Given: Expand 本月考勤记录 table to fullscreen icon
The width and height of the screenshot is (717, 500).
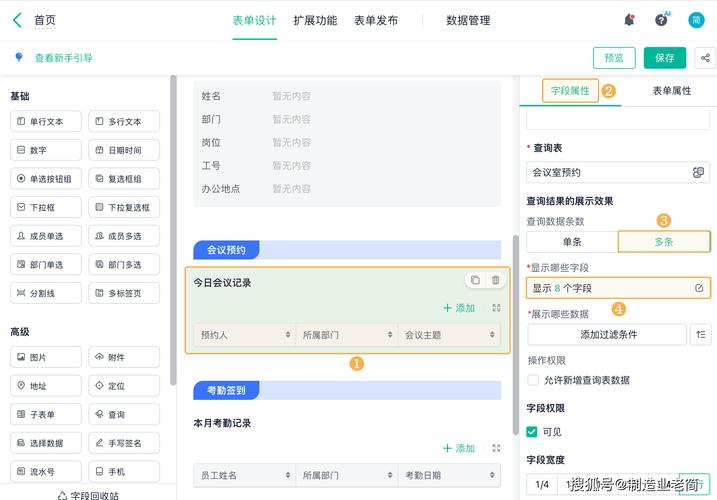Looking at the screenshot, I should coord(496,448).
